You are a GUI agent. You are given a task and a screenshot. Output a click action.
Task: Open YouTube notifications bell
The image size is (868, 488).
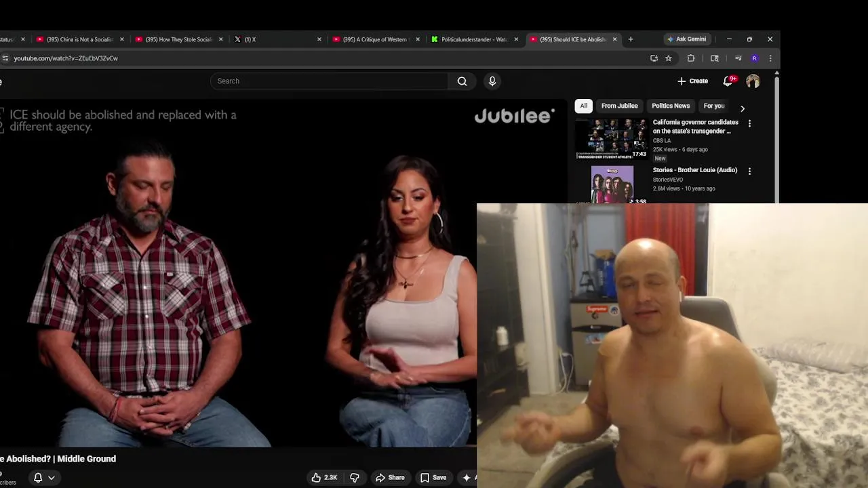728,81
